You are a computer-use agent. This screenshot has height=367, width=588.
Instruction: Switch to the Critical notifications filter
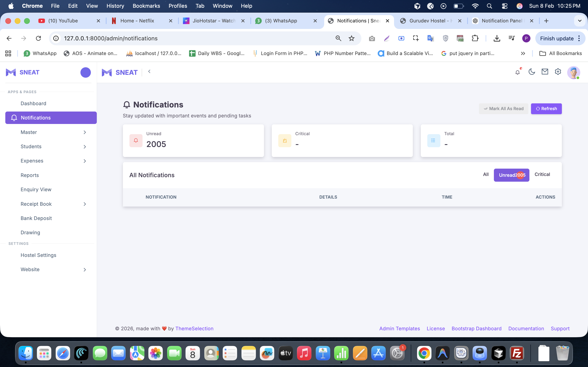(x=542, y=175)
